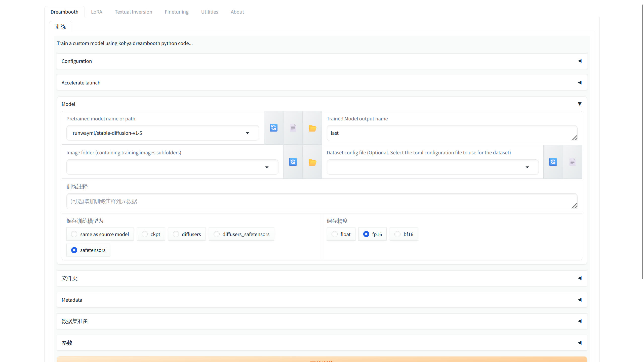Image resolution: width=644 pixels, height=362 pixels.
Task: Open file picker for dataset config
Action: (572, 162)
